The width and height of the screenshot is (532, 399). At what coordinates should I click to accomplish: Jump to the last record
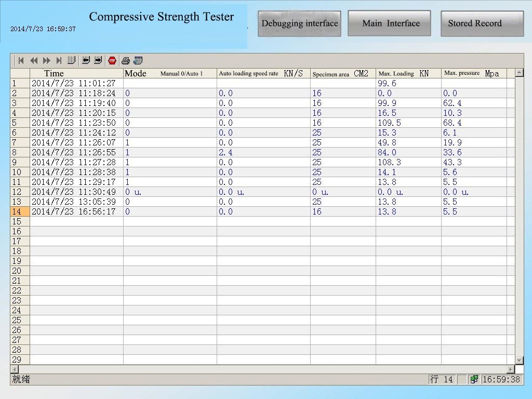coord(59,61)
